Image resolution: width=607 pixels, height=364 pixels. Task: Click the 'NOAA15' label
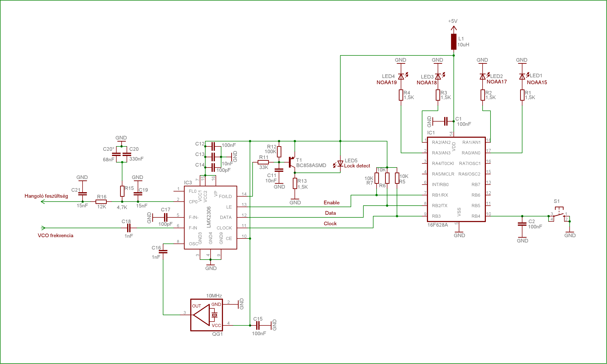coord(537,82)
